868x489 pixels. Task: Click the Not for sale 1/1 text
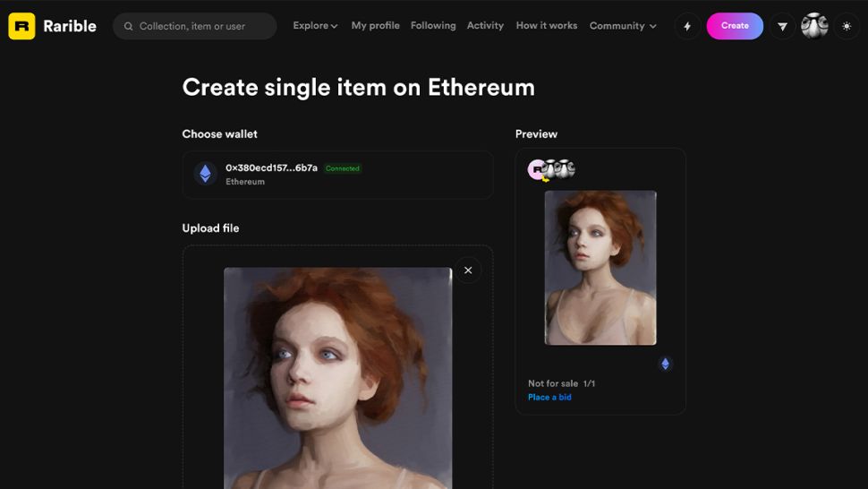(x=561, y=383)
